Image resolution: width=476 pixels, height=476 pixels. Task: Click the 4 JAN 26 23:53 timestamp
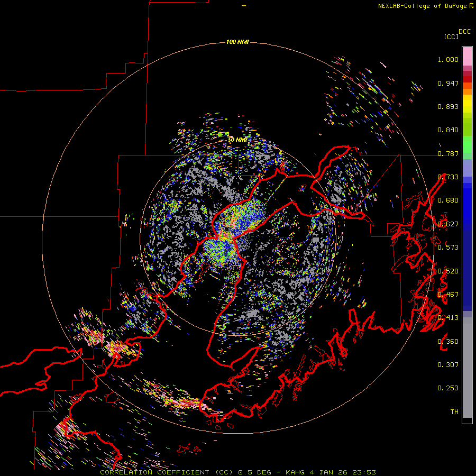343,472
